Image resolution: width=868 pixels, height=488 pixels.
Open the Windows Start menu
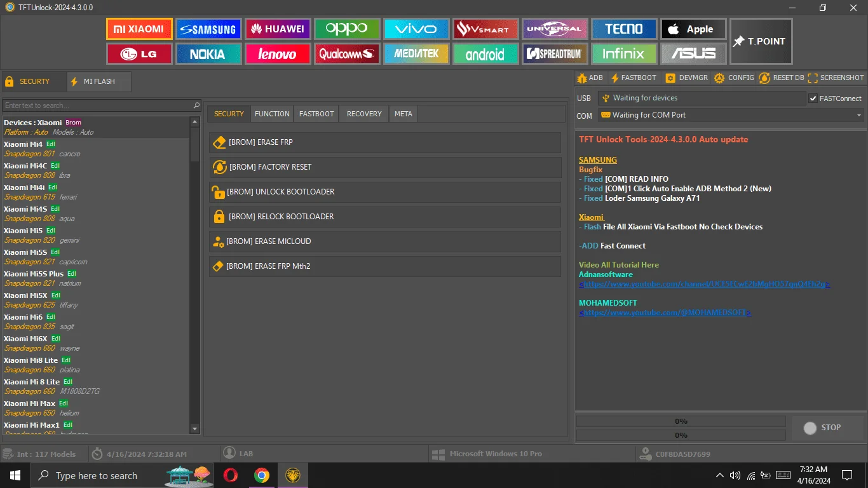[15, 475]
